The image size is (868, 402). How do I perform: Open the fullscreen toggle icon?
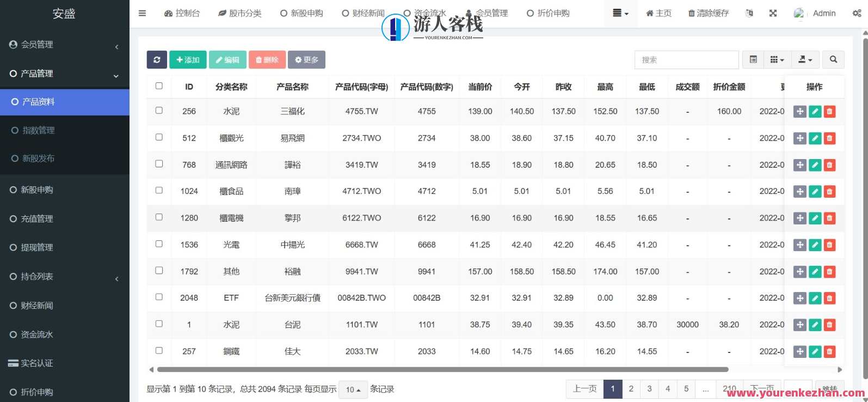click(x=773, y=13)
